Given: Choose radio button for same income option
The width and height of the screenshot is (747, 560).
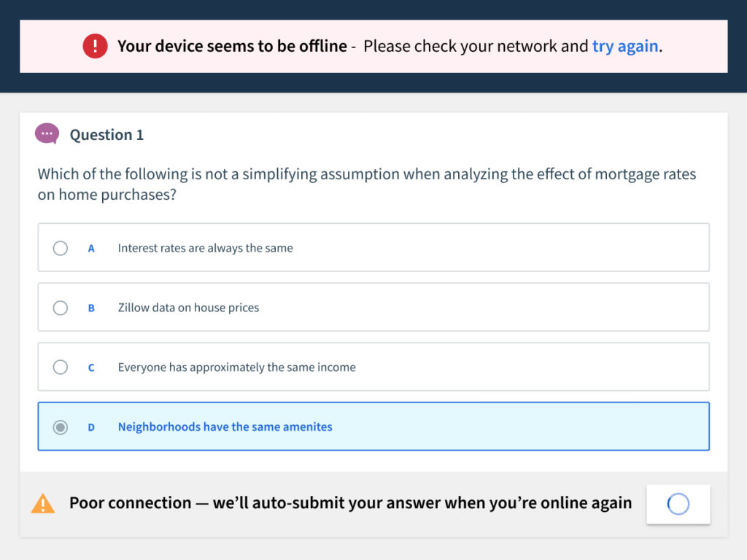Looking at the screenshot, I should point(60,367).
